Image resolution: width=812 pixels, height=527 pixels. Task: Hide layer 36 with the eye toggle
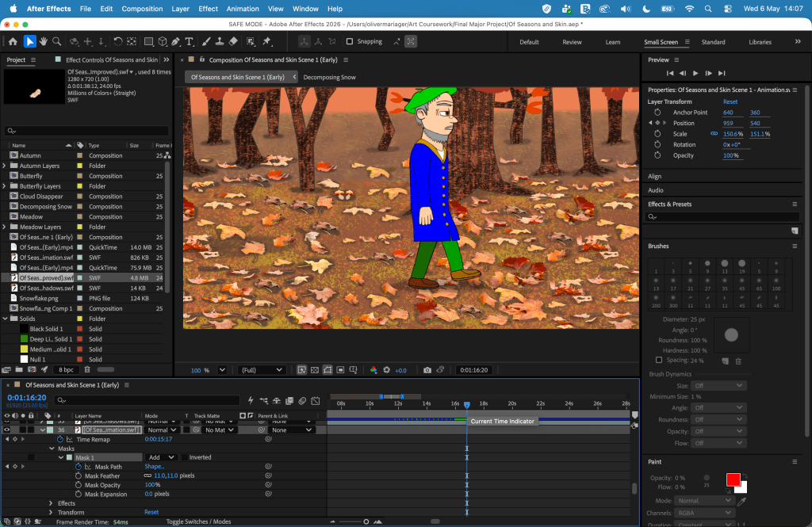pos(6,430)
